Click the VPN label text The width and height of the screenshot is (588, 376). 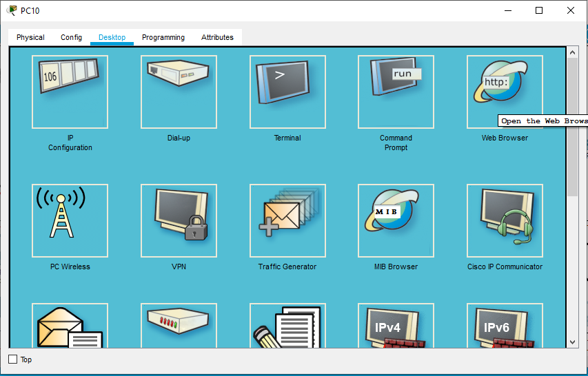[x=179, y=267]
